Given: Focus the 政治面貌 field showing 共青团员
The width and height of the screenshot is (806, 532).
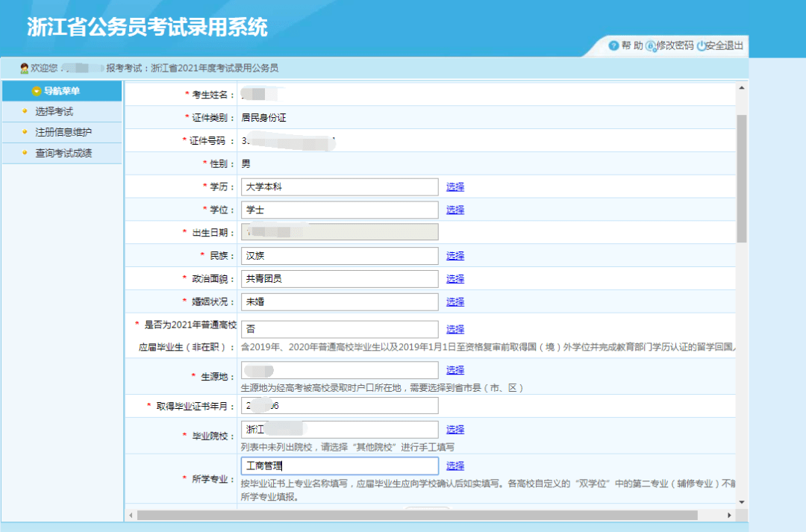Looking at the screenshot, I should (x=340, y=278).
